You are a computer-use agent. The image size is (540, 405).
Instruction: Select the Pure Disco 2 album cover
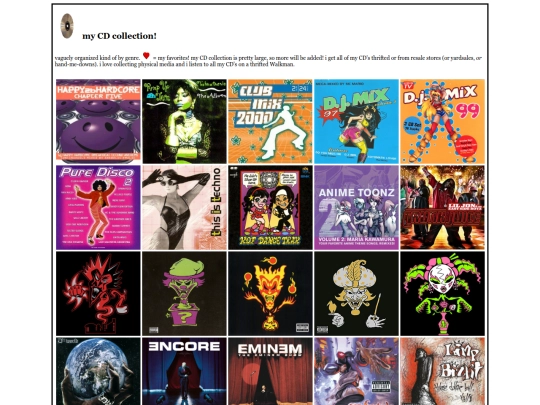click(98, 207)
